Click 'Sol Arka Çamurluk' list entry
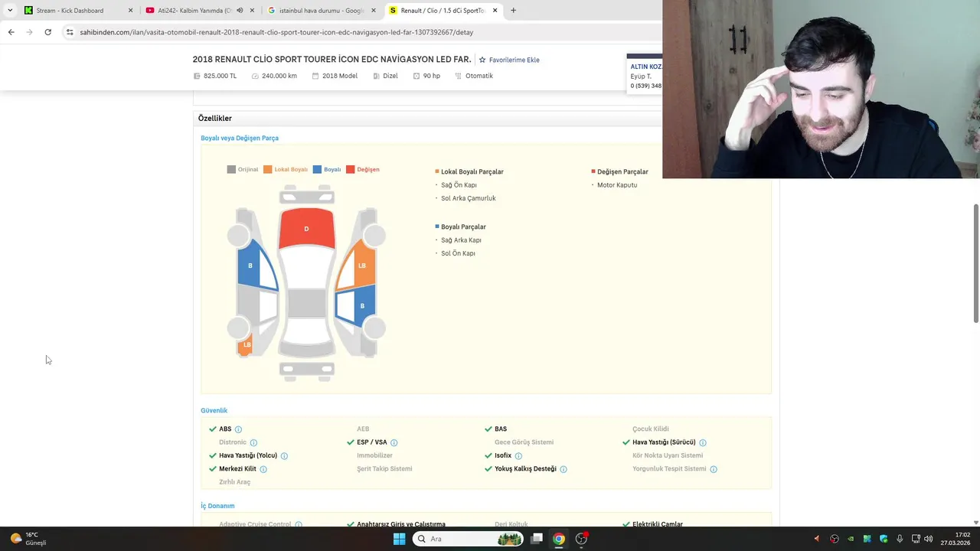 click(x=469, y=198)
